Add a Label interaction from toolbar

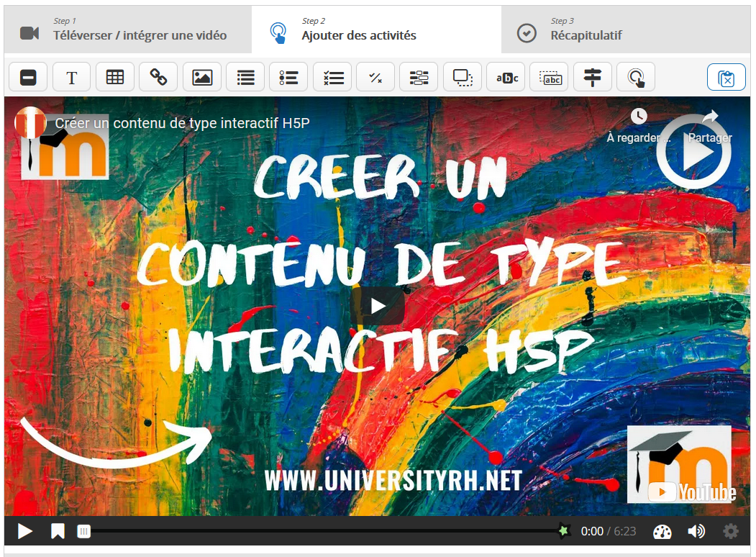pos(28,77)
